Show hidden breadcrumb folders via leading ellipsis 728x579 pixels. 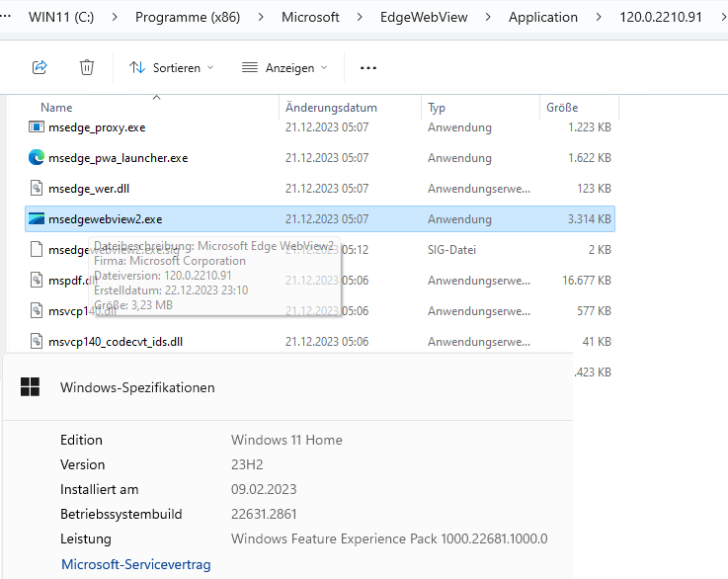5,16
